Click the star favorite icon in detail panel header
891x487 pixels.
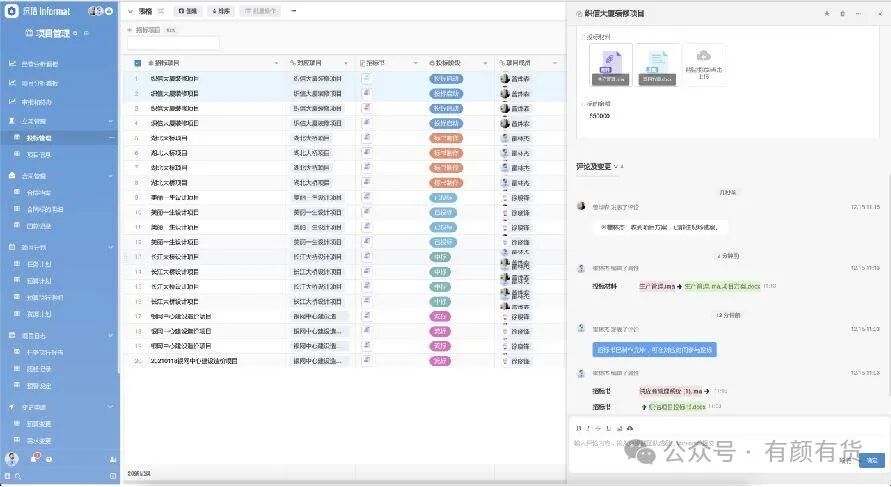[827, 14]
